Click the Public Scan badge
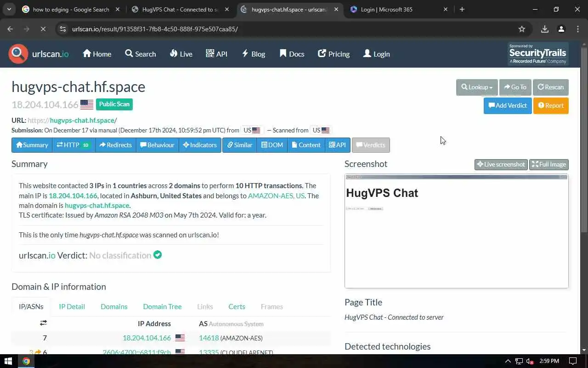The width and height of the screenshot is (588, 368). point(114,104)
